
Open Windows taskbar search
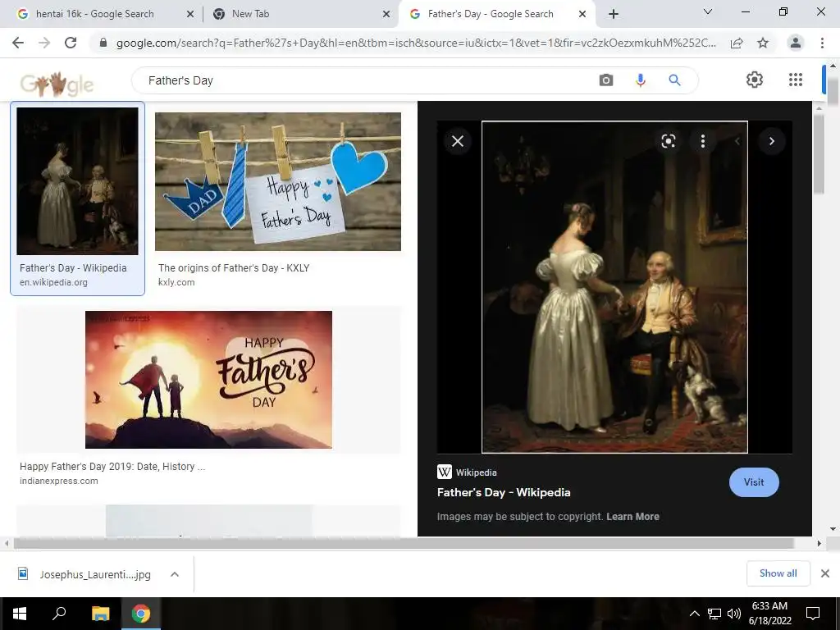tap(59, 614)
